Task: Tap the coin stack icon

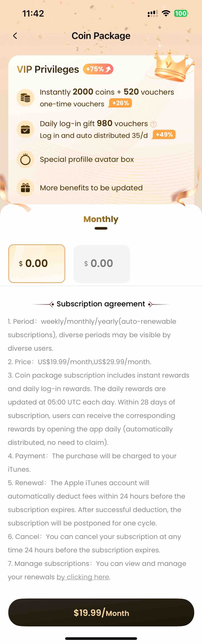Action: (25, 98)
